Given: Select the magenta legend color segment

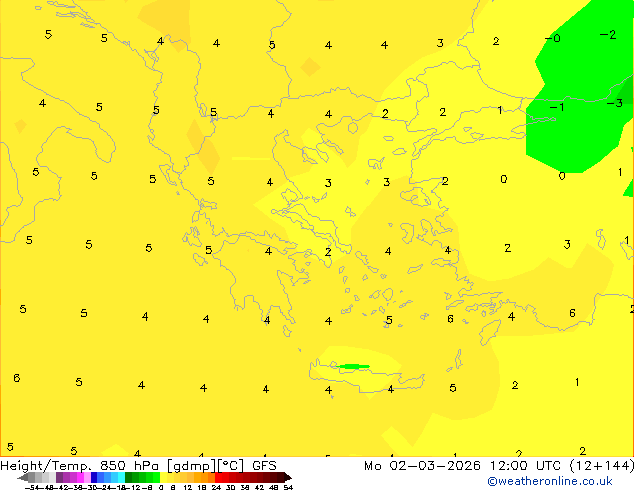Looking at the screenshot, I should click(x=80, y=477).
